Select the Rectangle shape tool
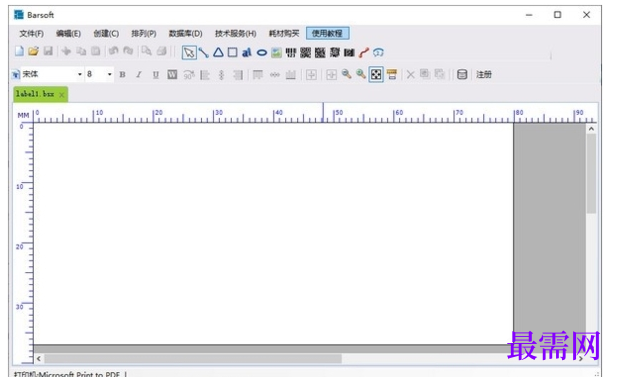619x377 pixels. [233, 53]
